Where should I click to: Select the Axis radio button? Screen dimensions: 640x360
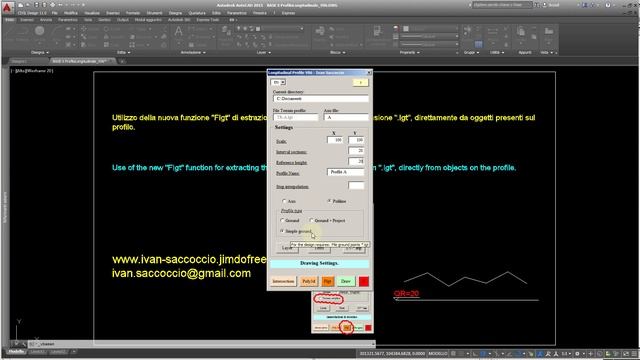click(284, 201)
